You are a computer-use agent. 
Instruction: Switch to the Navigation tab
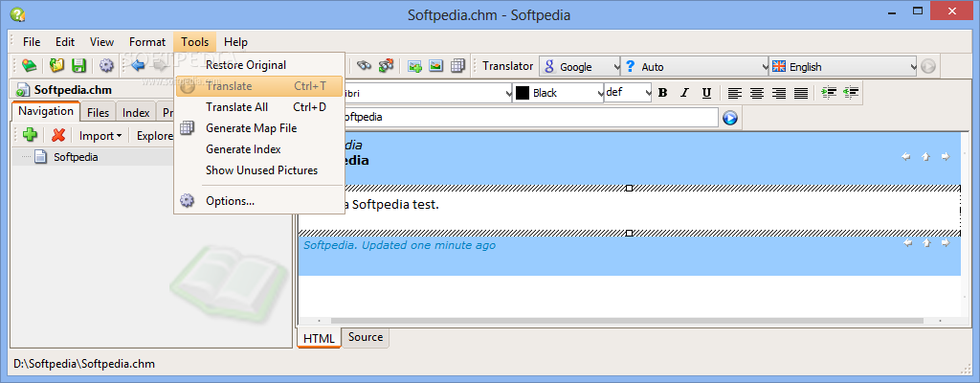click(x=46, y=111)
